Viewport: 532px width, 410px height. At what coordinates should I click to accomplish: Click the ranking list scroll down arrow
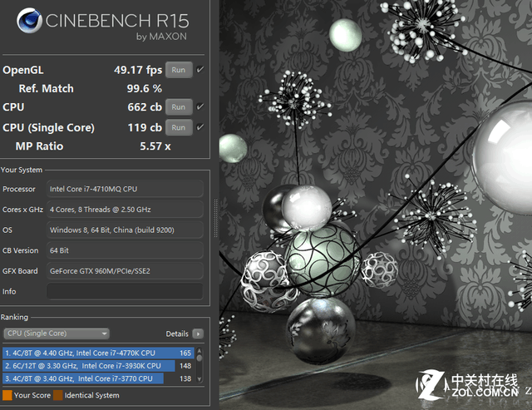click(x=199, y=379)
